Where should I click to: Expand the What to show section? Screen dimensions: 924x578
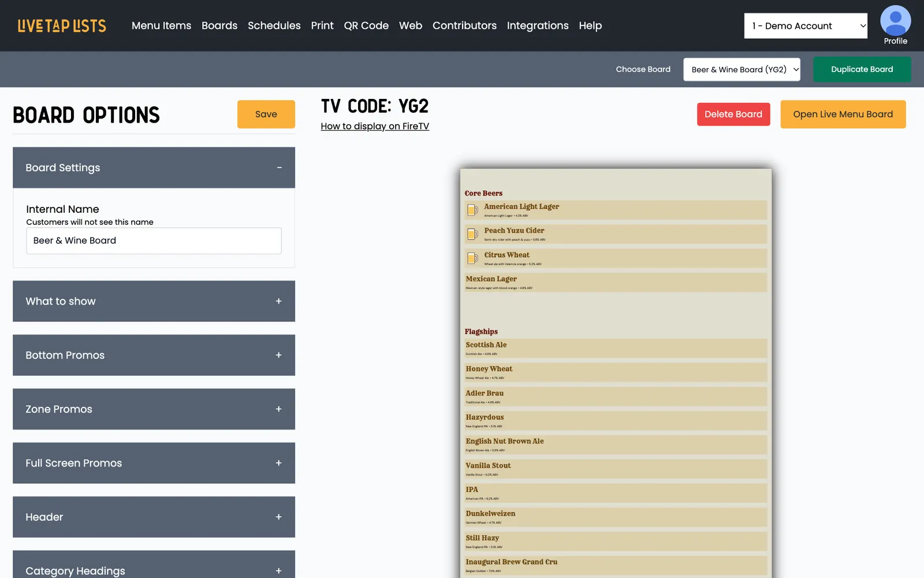coord(154,301)
